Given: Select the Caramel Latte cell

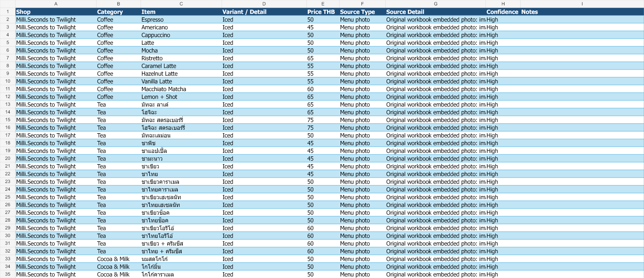Looking at the screenshot, I should coord(181,66).
